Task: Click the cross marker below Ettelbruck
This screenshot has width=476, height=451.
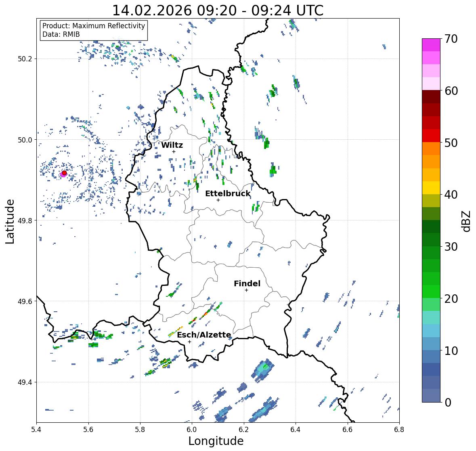Action: click(x=218, y=200)
